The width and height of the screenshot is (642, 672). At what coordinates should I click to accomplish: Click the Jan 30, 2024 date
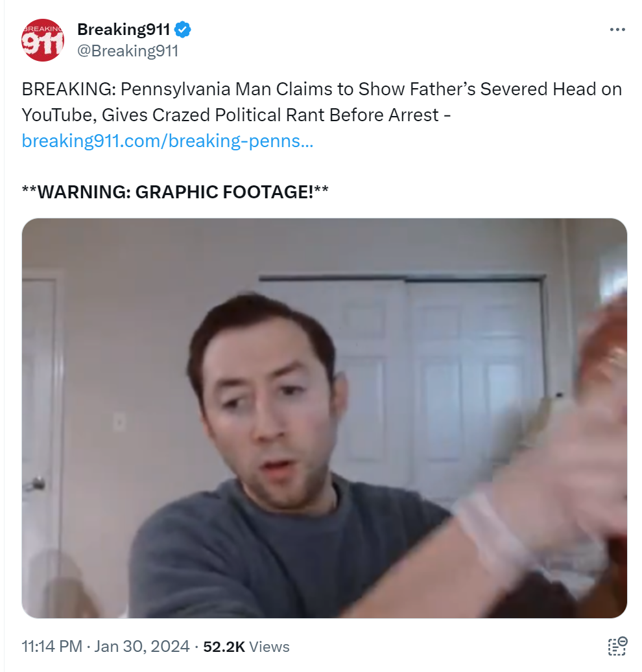(141, 646)
